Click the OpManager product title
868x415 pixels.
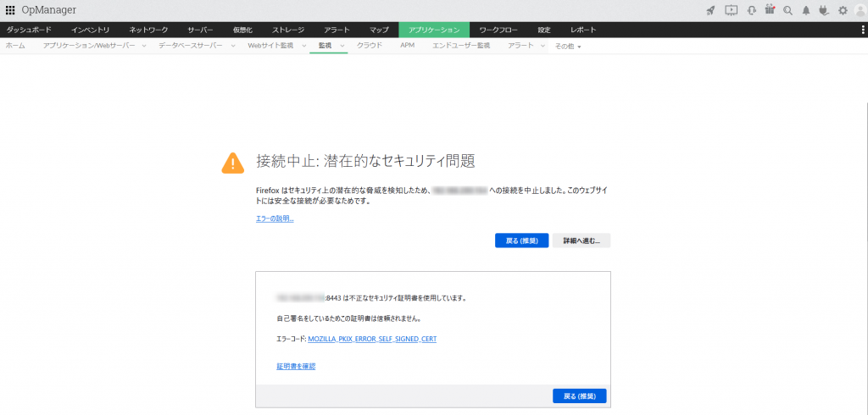click(x=49, y=10)
